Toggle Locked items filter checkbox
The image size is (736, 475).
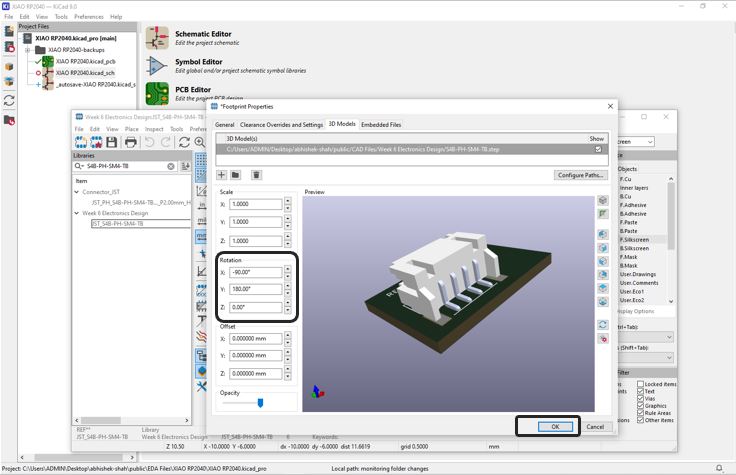(640, 384)
